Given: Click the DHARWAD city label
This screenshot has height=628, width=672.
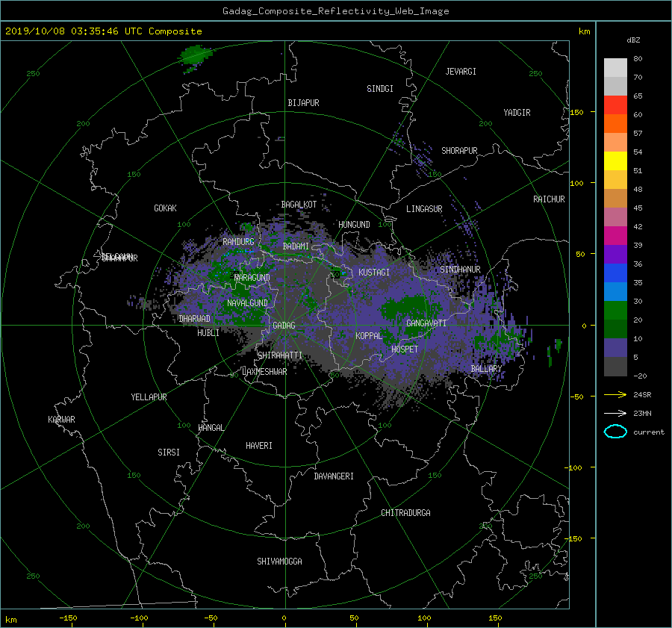Looking at the screenshot, I should coord(194,319).
